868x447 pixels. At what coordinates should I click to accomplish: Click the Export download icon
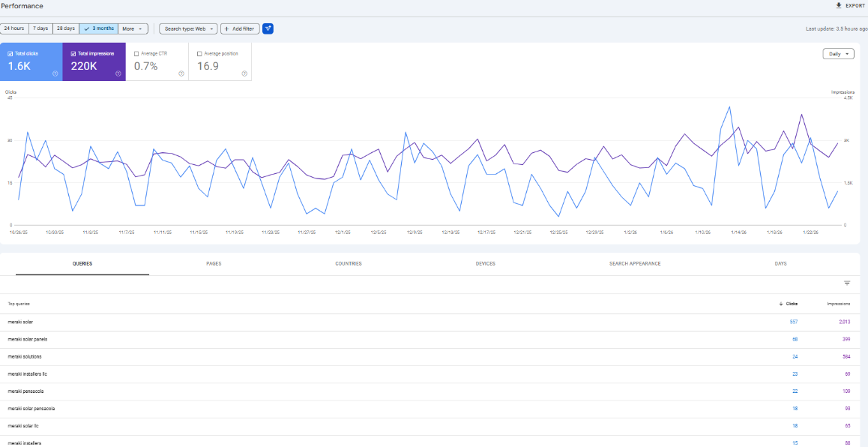(839, 5)
